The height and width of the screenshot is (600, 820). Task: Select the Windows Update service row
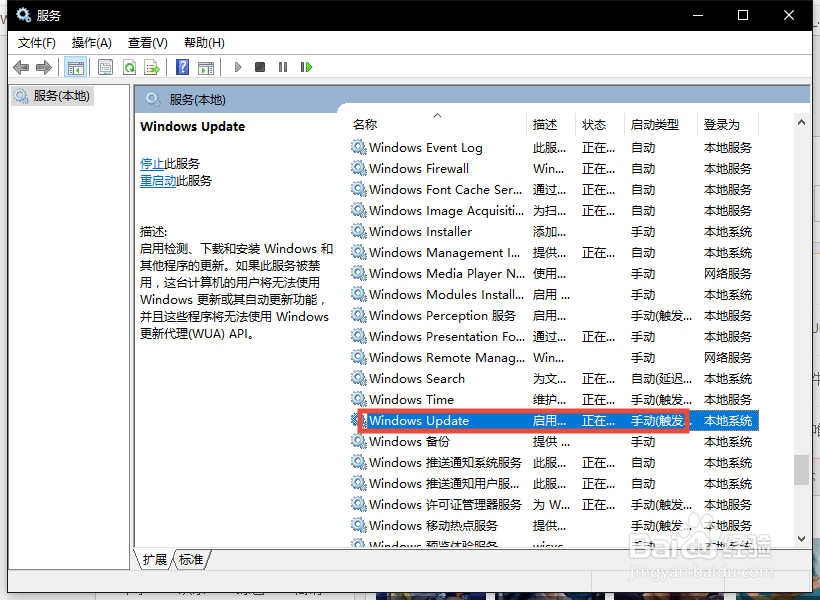click(554, 421)
